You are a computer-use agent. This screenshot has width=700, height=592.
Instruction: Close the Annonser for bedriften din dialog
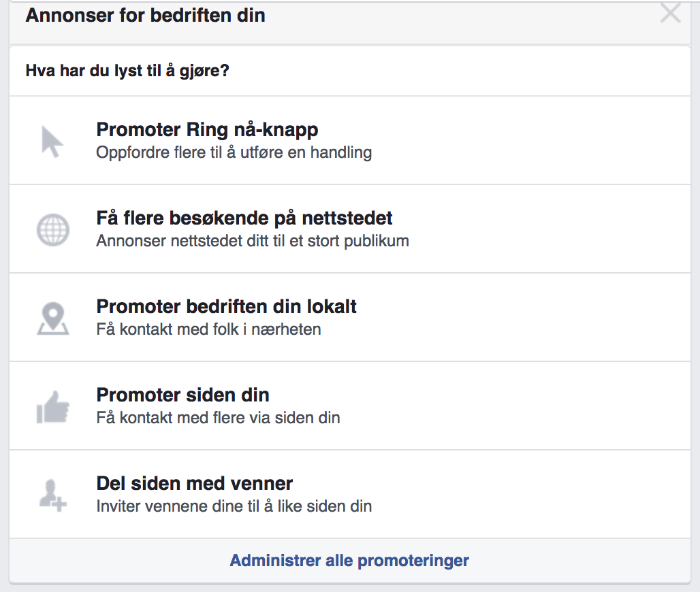pyautogui.click(x=670, y=12)
